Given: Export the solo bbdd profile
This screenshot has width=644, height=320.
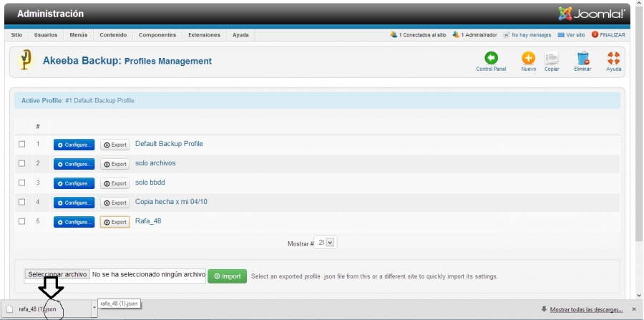Looking at the screenshot, I should coord(115,183).
